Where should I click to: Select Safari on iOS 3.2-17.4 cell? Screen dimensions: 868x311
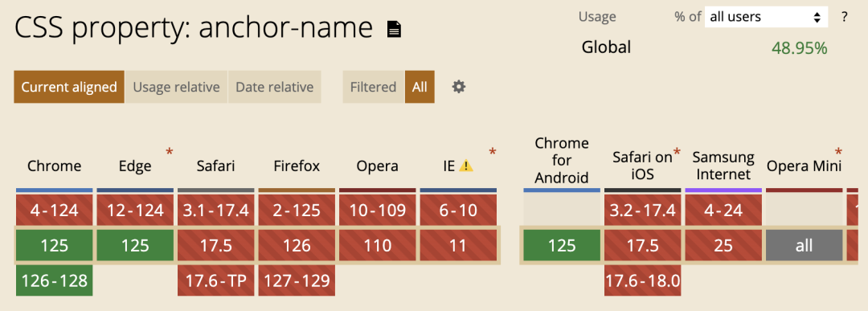coord(643,211)
